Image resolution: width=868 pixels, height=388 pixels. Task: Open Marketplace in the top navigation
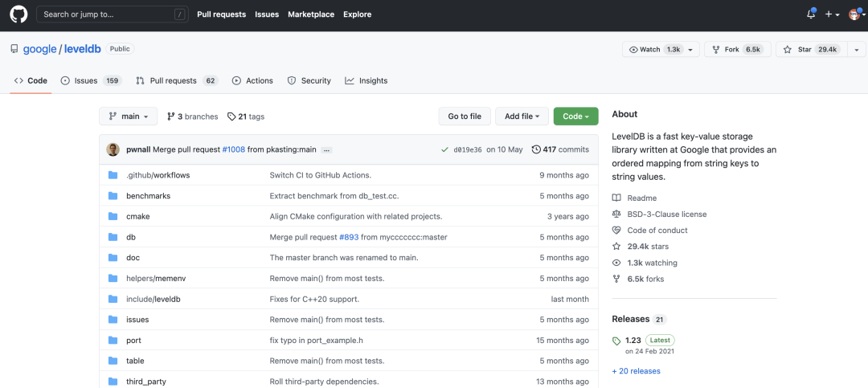(311, 14)
